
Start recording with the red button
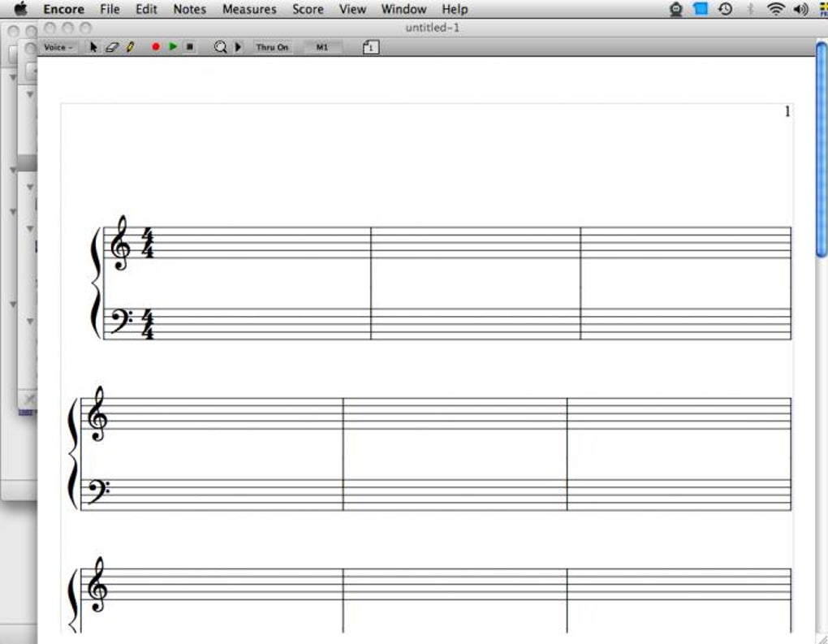(156, 47)
